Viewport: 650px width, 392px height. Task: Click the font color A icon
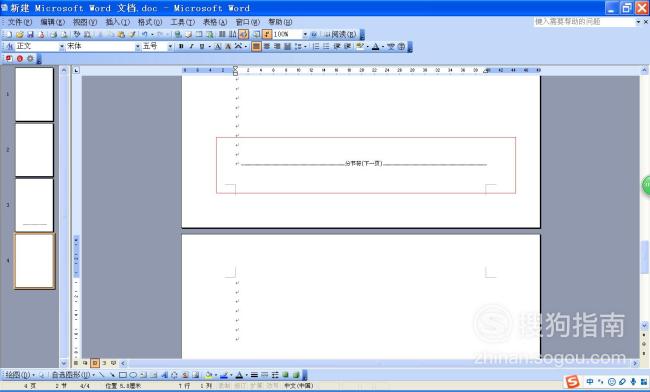point(376,46)
